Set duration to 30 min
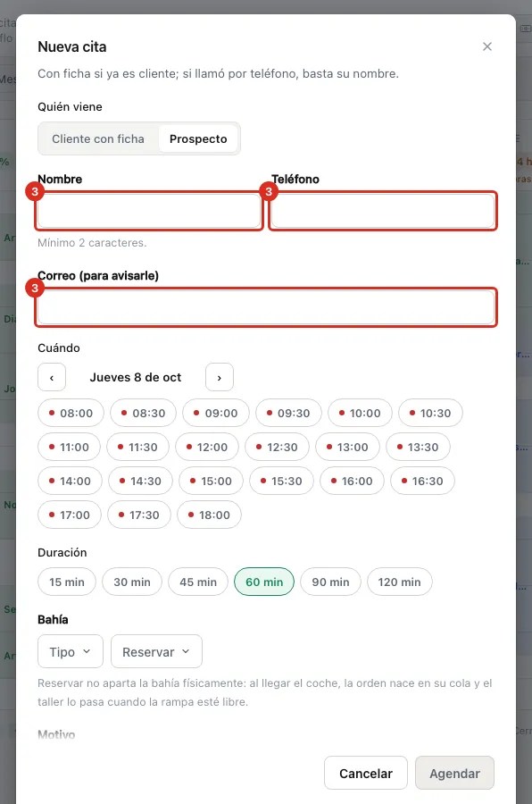The width and height of the screenshot is (532, 804). (x=132, y=582)
